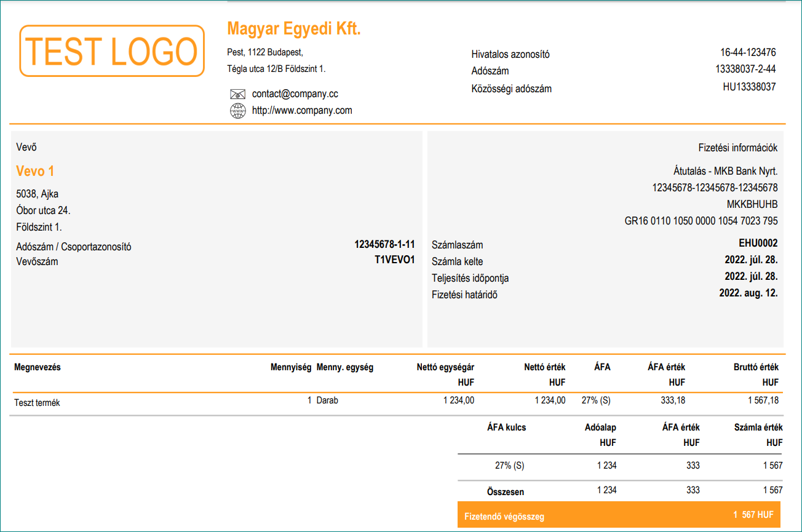Select bank account 12345678-12345678-12345678

715,188
